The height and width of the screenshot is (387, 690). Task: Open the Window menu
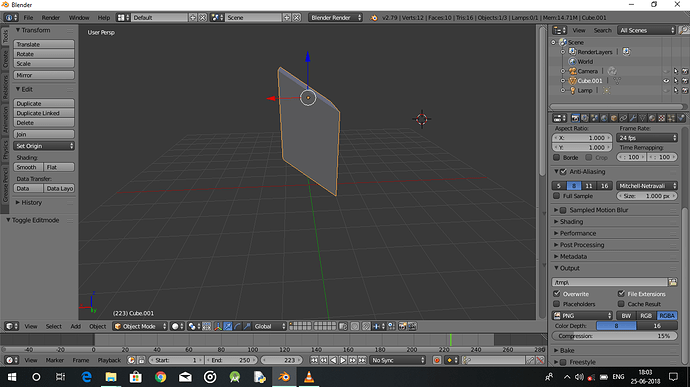(x=79, y=18)
